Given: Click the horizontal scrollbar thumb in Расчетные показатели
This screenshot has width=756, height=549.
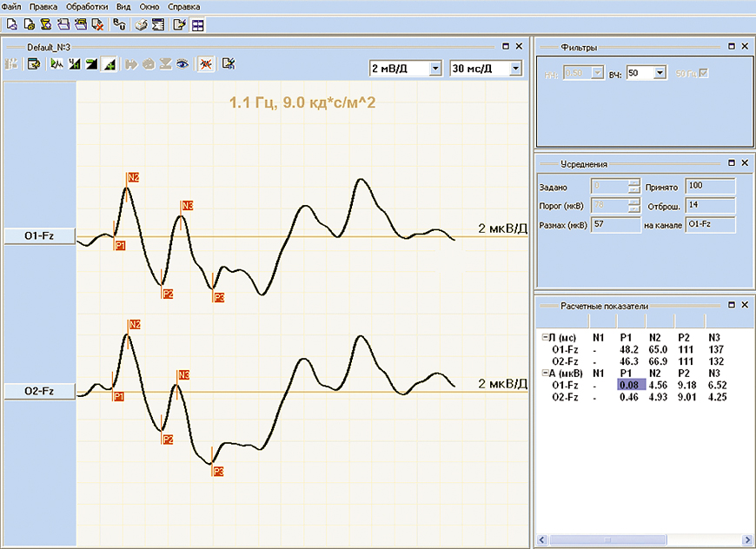Looking at the screenshot, I should [608, 539].
